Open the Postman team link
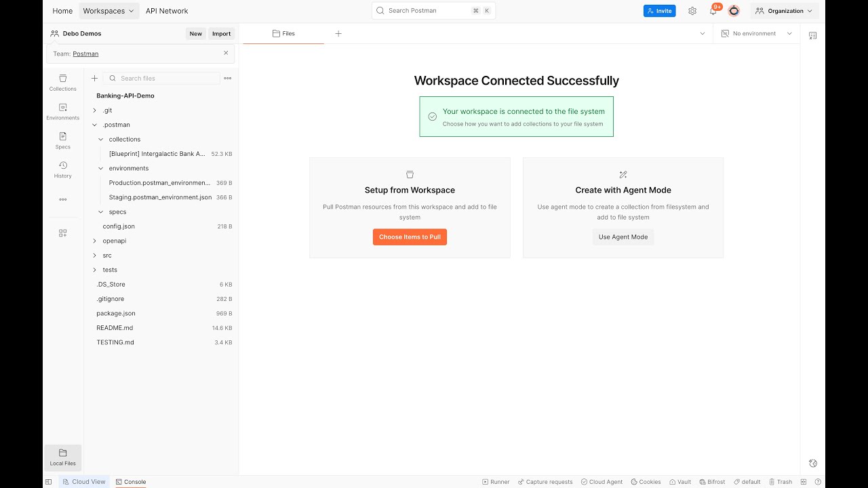The image size is (868, 488). (85, 54)
